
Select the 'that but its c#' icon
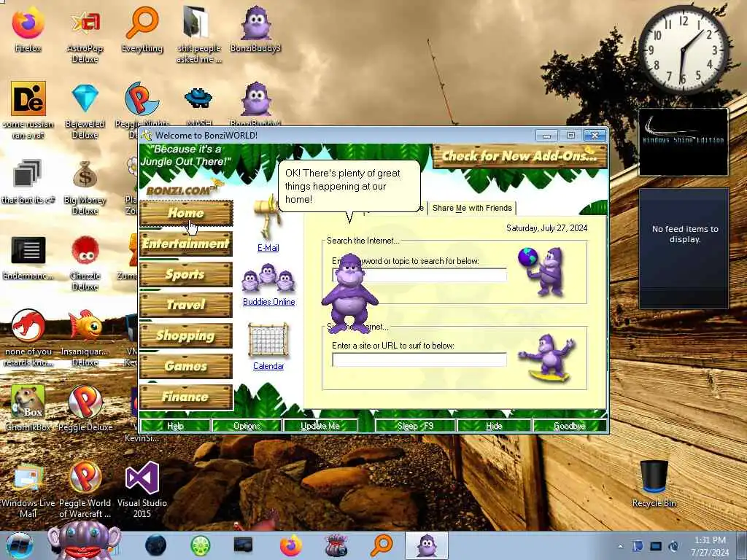pos(28,181)
